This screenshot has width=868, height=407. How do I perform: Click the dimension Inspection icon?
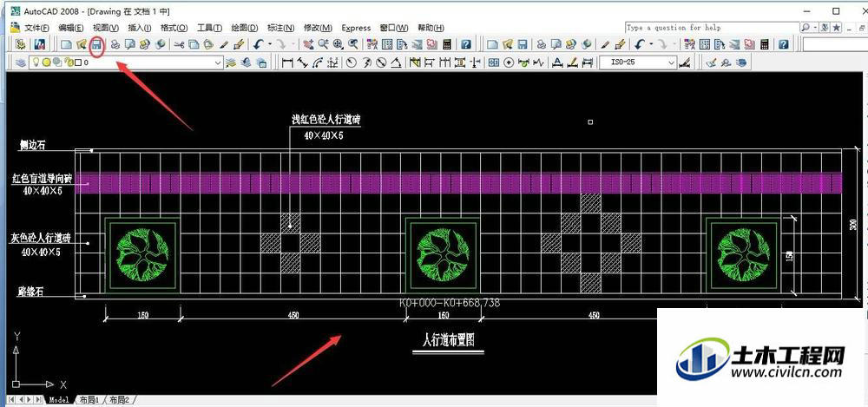523,62
